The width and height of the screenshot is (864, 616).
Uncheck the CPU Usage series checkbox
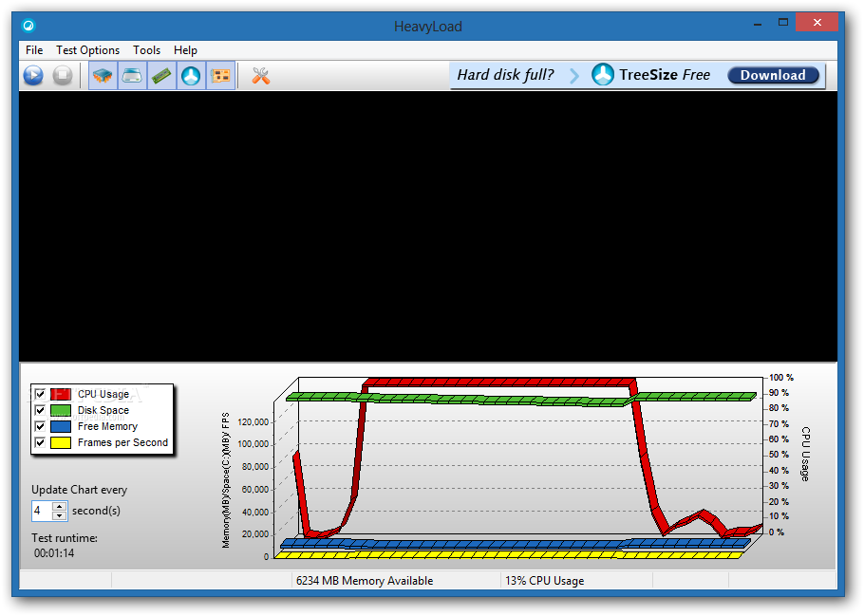click(x=40, y=394)
